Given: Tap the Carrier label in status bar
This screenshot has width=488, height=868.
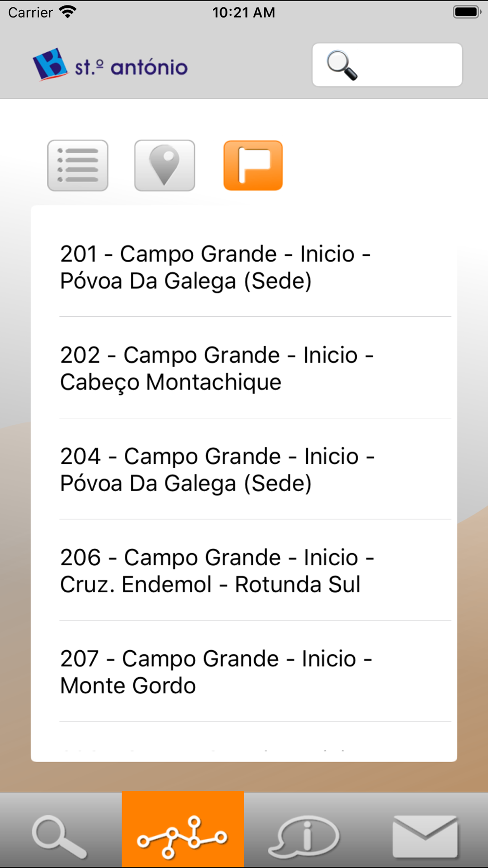Looking at the screenshot, I should (x=30, y=12).
